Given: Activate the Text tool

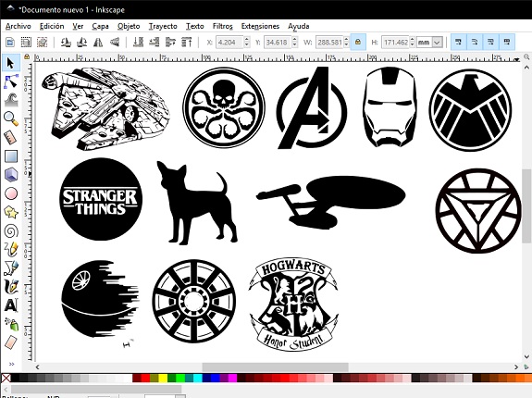Looking at the screenshot, I should coord(10,305).
